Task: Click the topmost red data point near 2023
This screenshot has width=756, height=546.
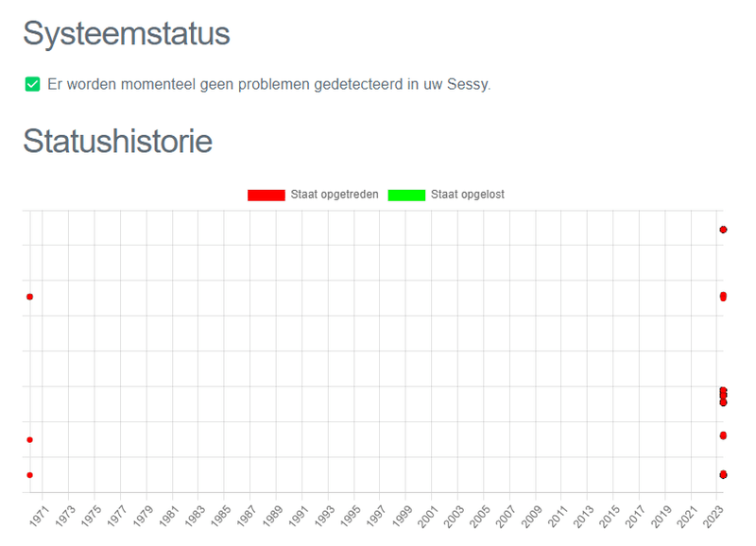Action: click(x=723, y=230)
